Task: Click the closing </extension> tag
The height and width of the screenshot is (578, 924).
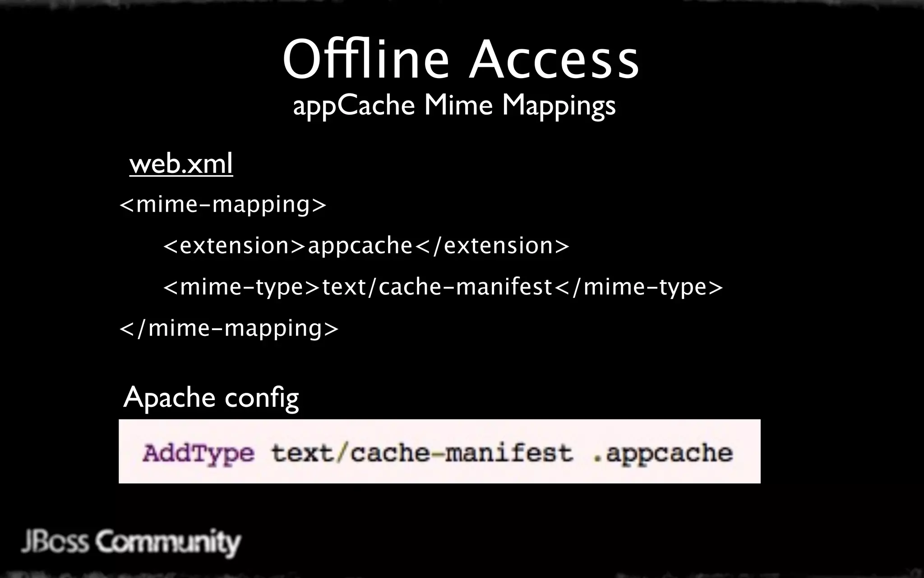Action: click(x=492, y=246)
